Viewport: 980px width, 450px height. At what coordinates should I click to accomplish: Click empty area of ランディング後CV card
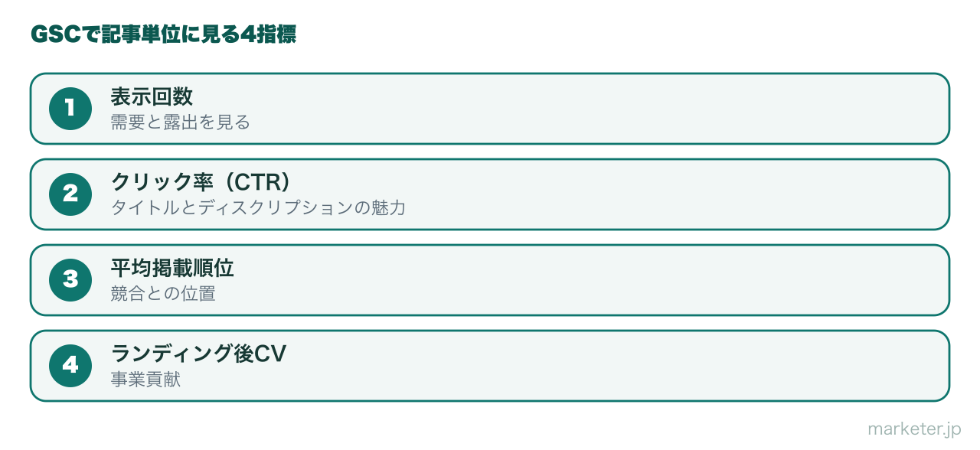point(612,366)
